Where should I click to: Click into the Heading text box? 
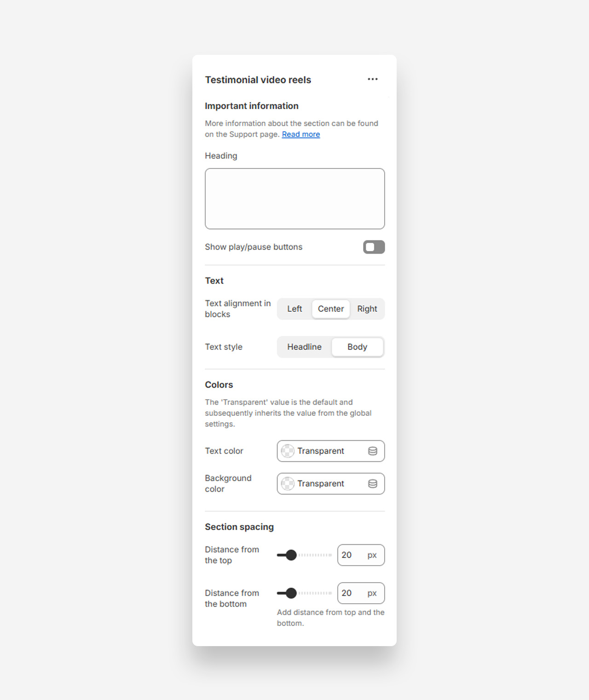click(294, 198)
